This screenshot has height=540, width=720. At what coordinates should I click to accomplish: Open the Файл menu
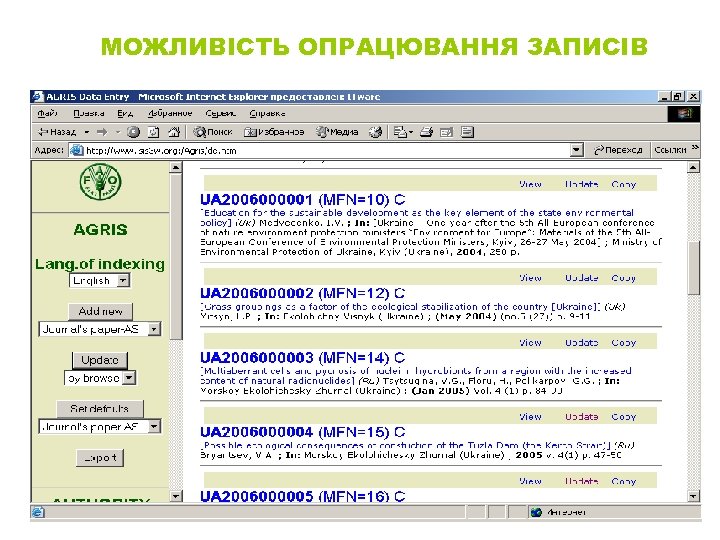(x=47, y=113)
